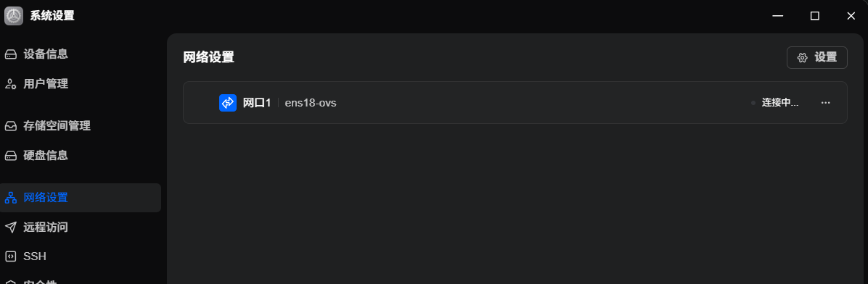Click the 存储空间管理 tray icon
The width and height of the screenshot is (868, 284).
(10, 126)
